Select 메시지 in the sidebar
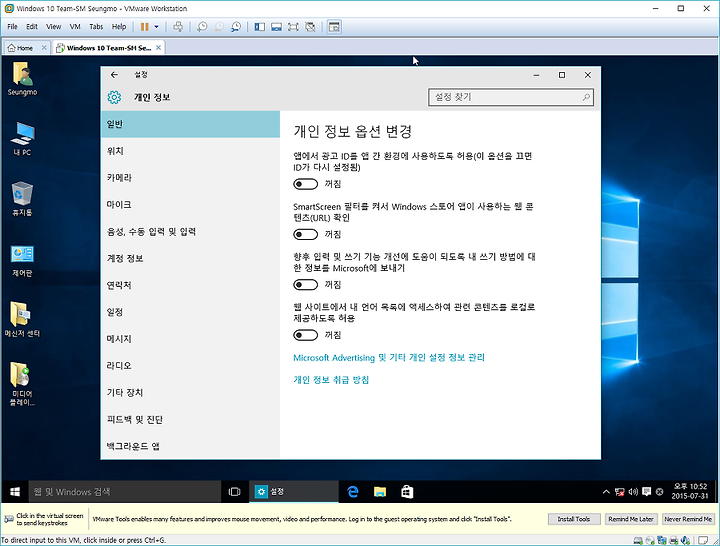The height and width of the screenshot is (546, 720). coord(190,339)
